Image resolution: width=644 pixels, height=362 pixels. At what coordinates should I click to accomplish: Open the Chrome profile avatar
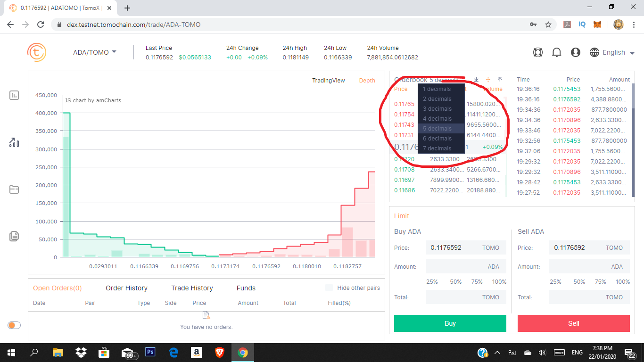619,25
